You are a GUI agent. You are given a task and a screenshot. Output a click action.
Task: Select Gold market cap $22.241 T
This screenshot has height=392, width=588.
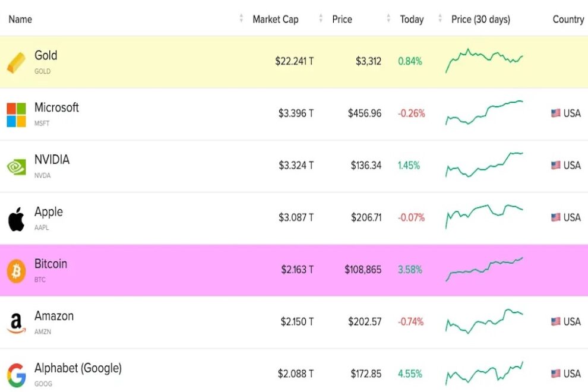coord(295,61)
